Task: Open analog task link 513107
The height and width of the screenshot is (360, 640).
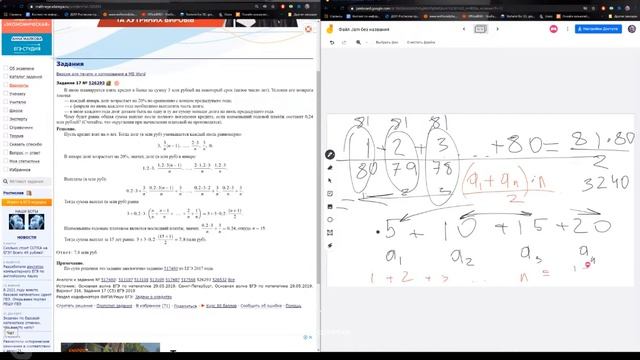Action: point(125,280)
